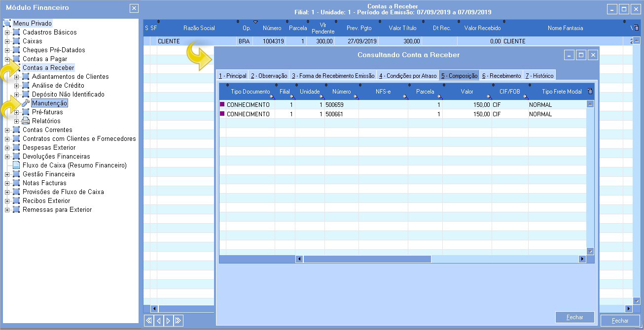Switch to the 6 - Recebimento tab

[501, 76]
